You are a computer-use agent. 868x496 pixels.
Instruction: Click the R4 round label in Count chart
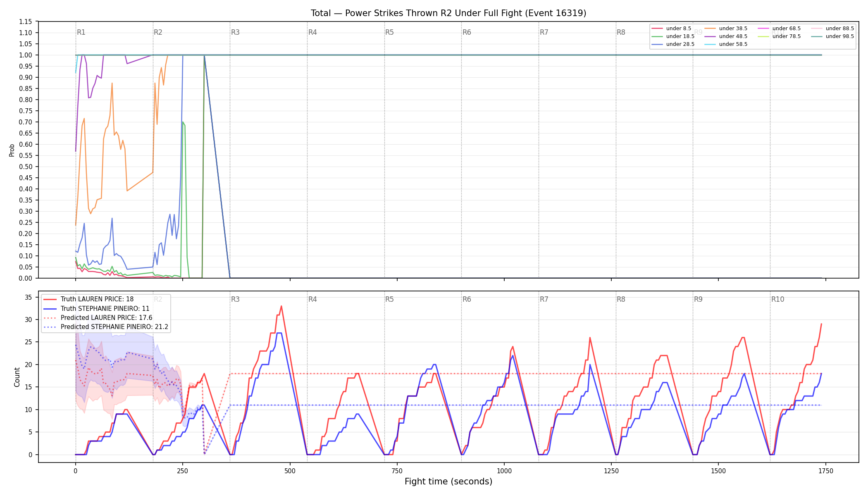tap(312, 299)
